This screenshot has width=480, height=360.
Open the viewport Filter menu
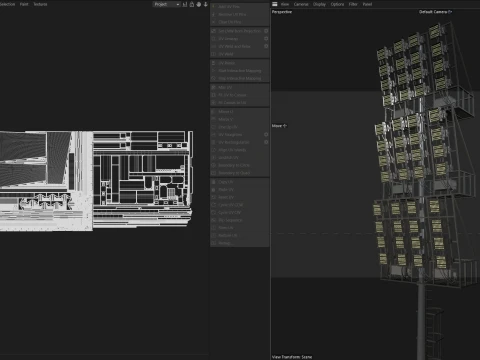pos(353,4)
